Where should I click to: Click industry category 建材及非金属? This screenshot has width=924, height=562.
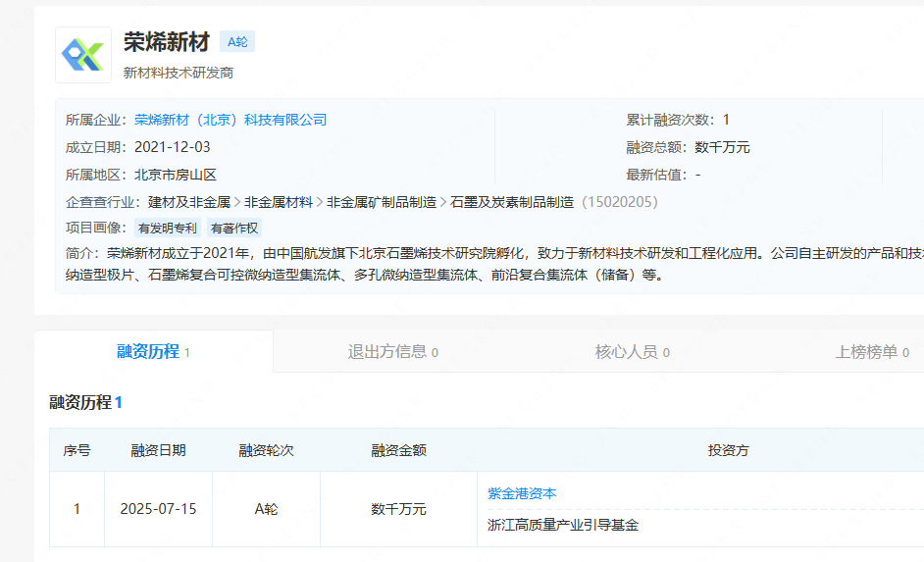click(189, 202)
